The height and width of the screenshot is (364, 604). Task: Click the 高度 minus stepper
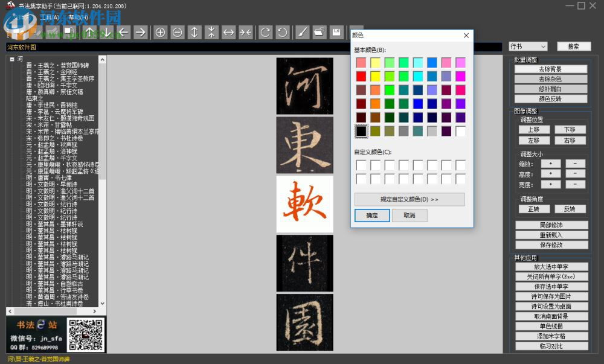coord(576,174)
